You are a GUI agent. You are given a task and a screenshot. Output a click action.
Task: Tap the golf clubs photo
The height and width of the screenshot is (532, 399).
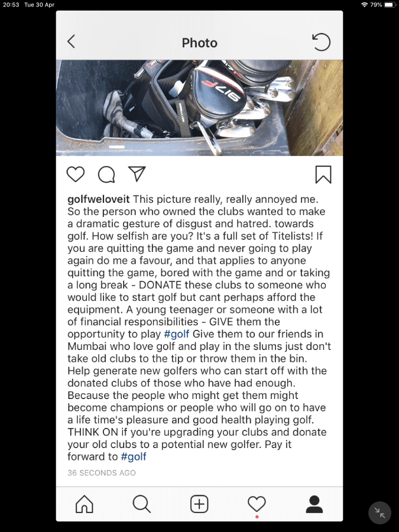[200, 108]
